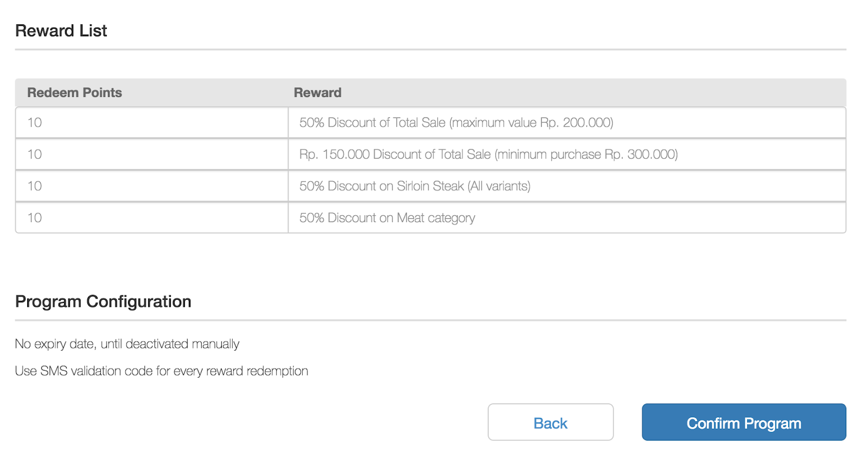
Task: Click the Reward List heading
Action: pyautogui.click(x=61, y=30)
